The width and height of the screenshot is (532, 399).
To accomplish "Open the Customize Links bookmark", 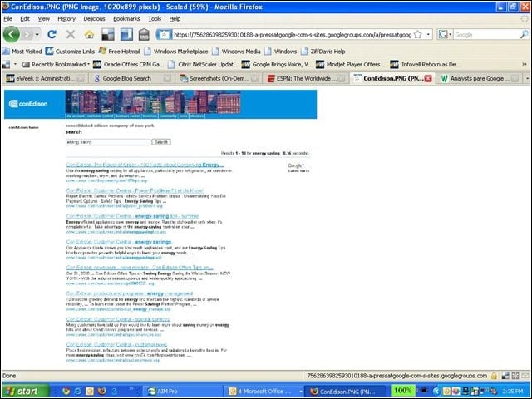I will tap(70, 52).
